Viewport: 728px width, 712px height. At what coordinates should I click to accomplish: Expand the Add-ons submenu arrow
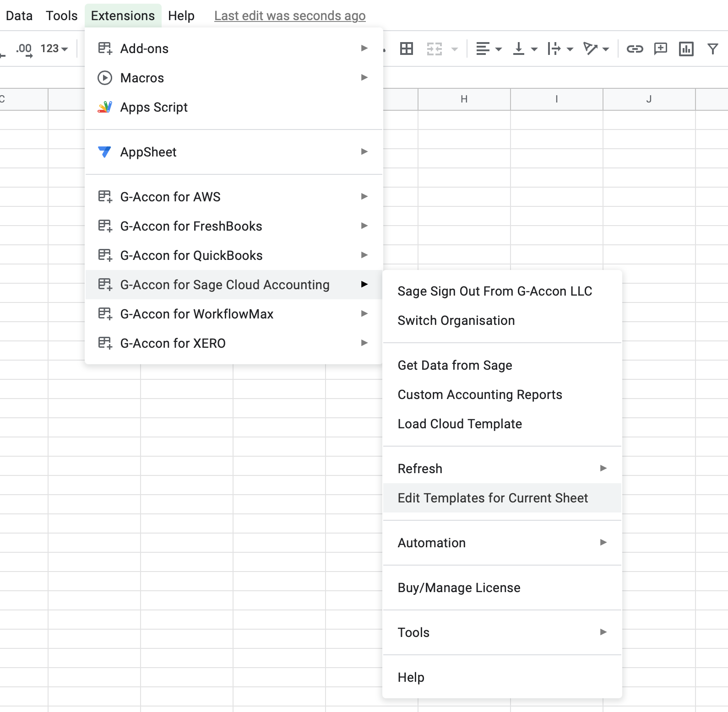tap(364, 48)
